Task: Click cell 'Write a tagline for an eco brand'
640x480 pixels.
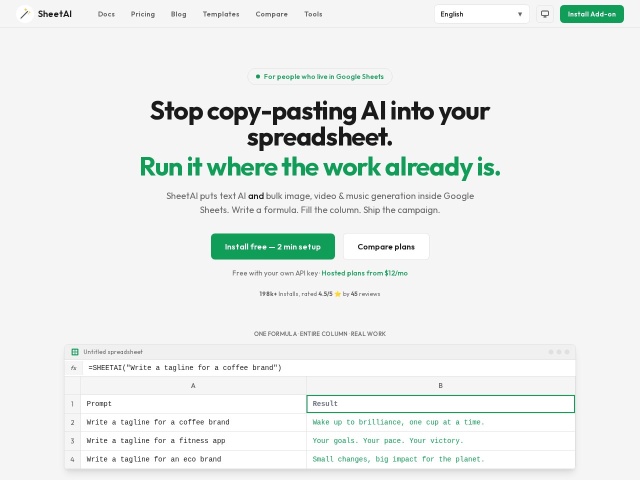Action: (x=193, y=459)
